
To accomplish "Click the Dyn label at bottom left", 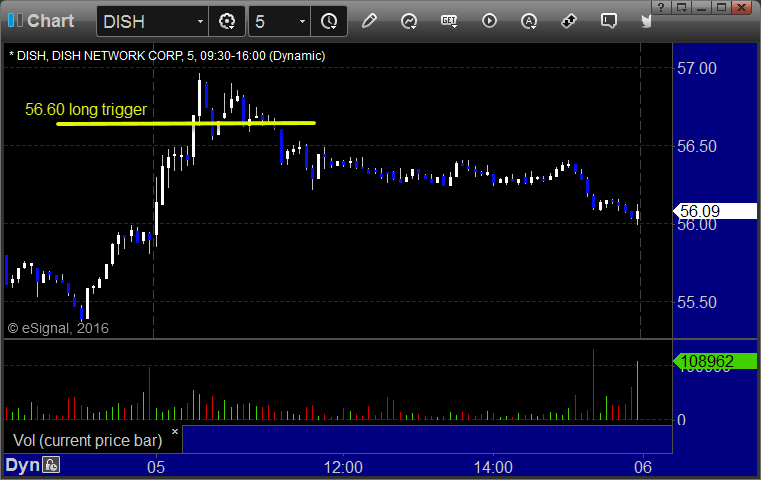I will (22, 465).
